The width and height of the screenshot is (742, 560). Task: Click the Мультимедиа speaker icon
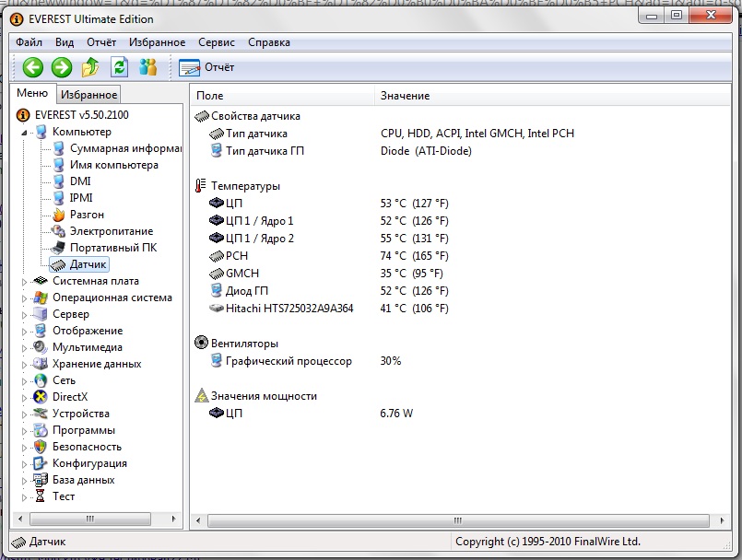pyautogui.click(x=41, y=347)
